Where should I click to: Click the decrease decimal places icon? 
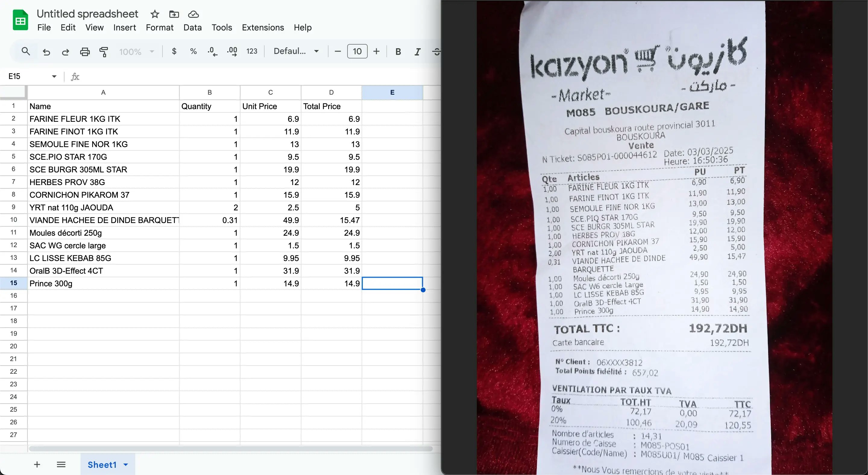[212, 52]
